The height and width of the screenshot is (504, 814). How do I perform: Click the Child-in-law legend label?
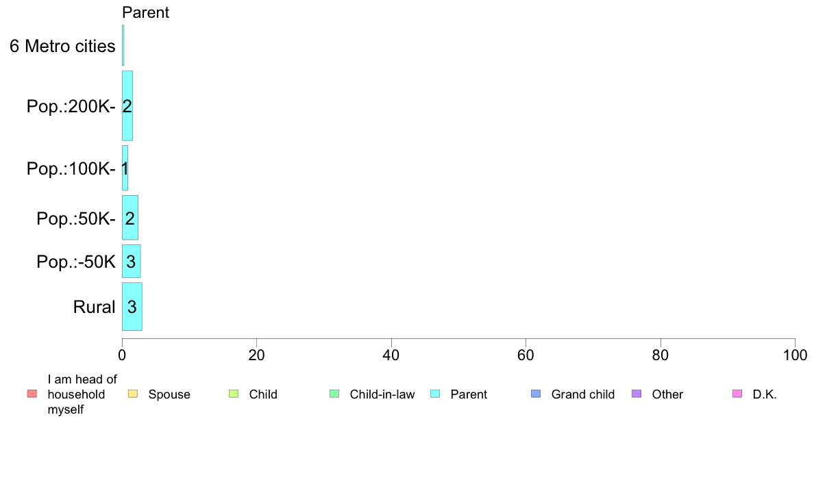click(382, 394)
